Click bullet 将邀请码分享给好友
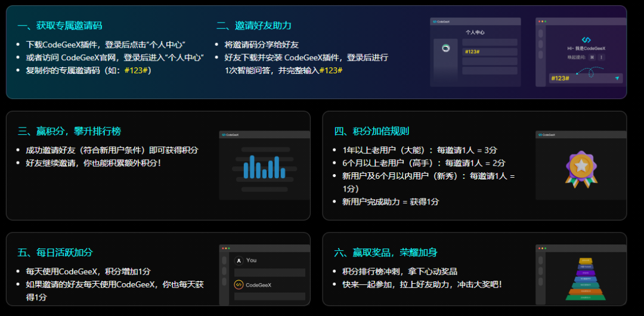 (x=262, y=45)
